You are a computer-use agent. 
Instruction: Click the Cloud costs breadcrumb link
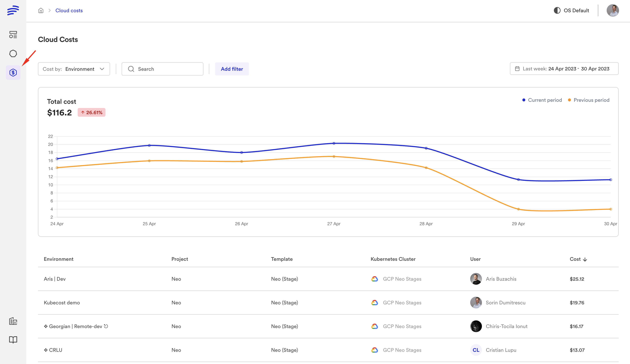click(69, 11)
